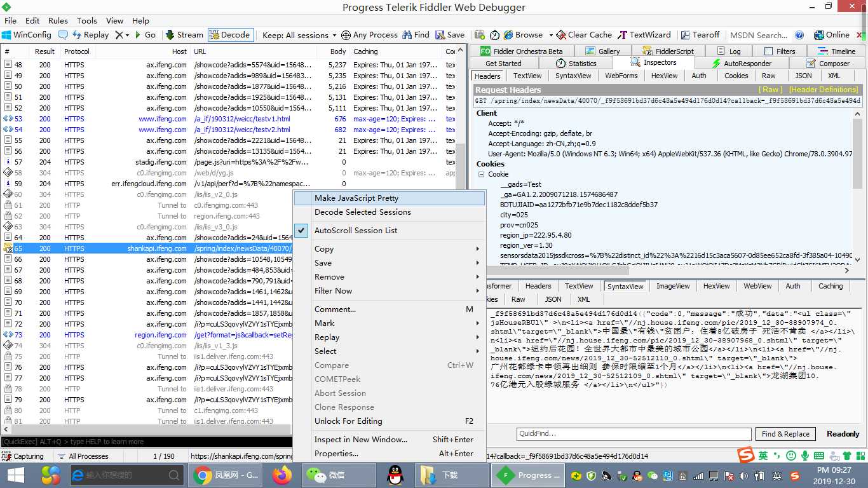
Task: Open the Keep: All sessions dropdown
Action: [299, 35]
